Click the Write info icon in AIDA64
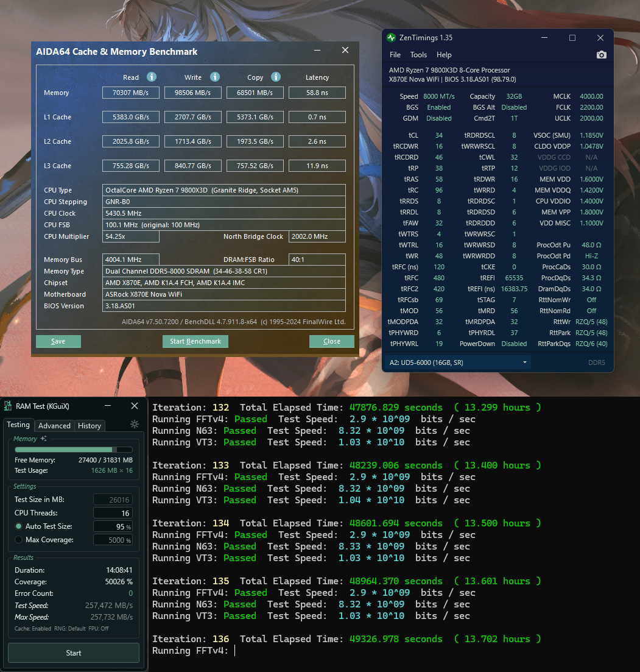The width and height of the screenshot is (640, 672). 214,77
